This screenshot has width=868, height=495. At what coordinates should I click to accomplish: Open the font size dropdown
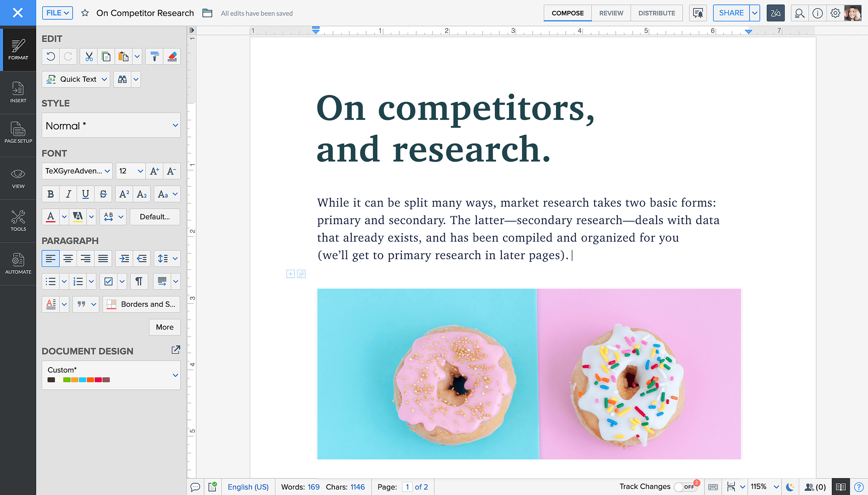[140, 171]
